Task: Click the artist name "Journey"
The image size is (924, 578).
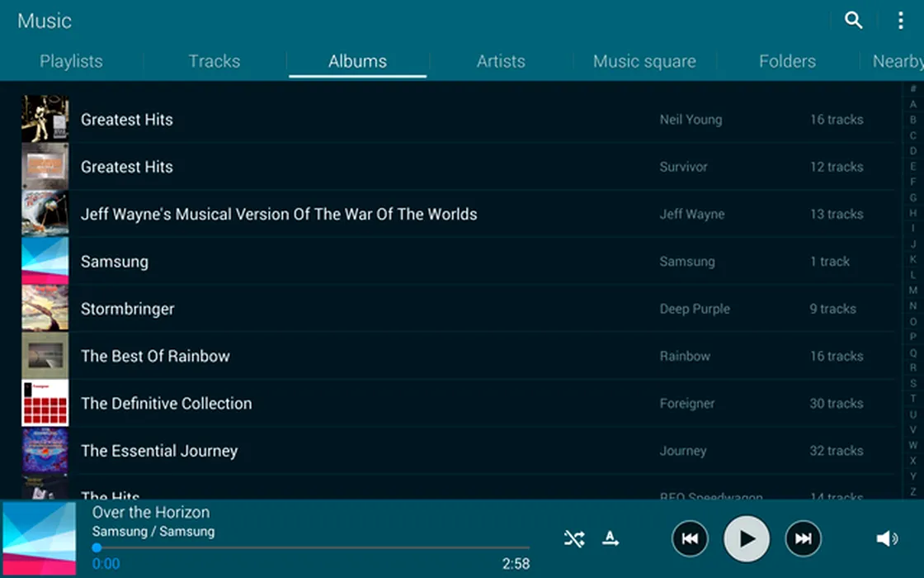Action: [683, 451]
